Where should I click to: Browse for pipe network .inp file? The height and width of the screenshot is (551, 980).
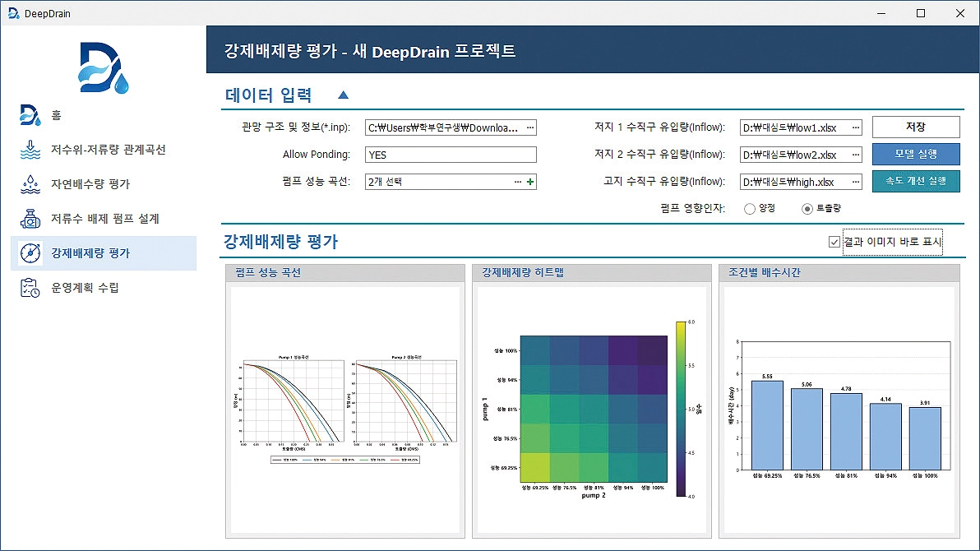(x=530, y=127)
